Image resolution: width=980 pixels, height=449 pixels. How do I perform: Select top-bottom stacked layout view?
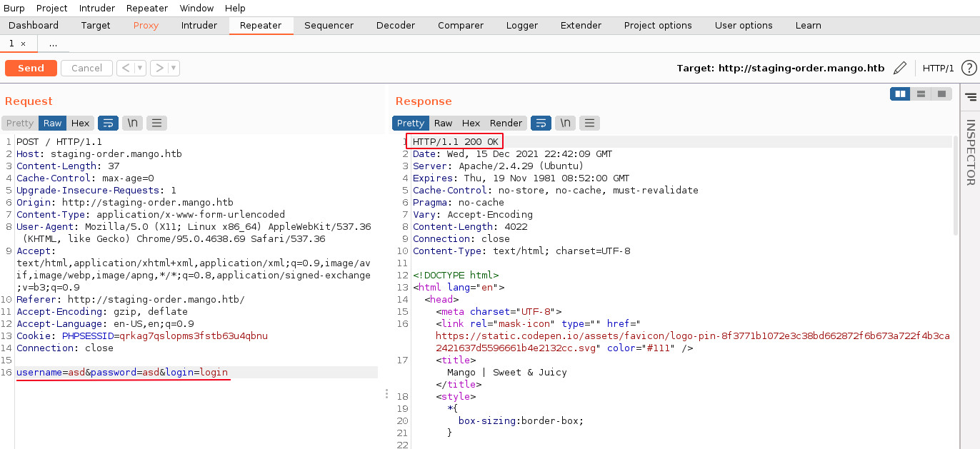click(x=921, y=94)
